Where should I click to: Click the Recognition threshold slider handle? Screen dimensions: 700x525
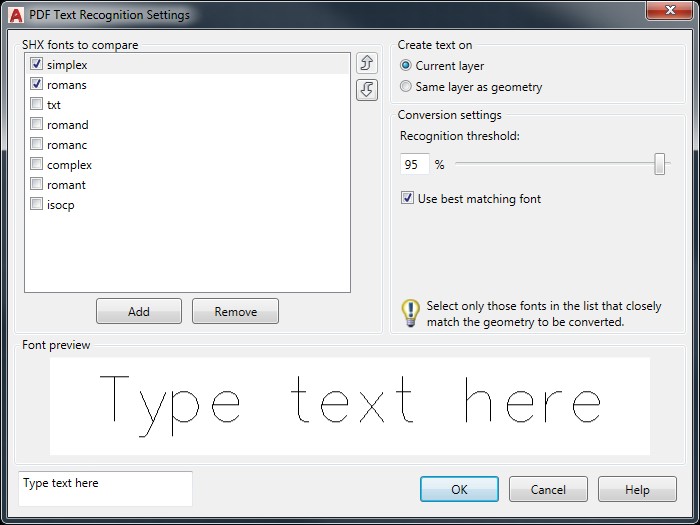point(660,164)
